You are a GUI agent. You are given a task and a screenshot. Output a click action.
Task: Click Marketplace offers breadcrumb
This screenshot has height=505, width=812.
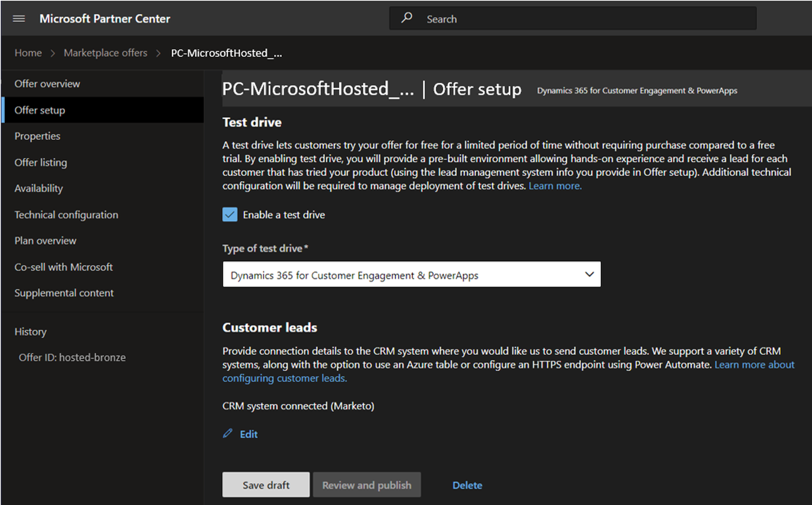click(x=106, y=53)
